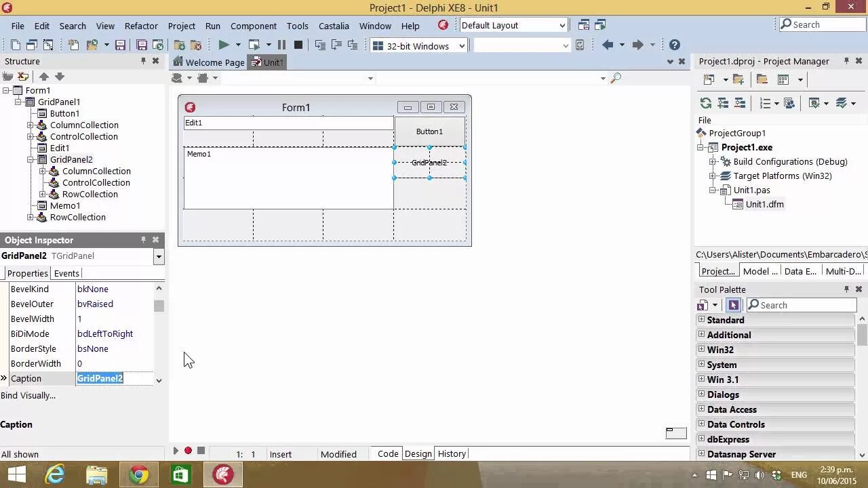This screenshot has width=868, height=488.
Task: Select Unit1.dfm in Project Manager
Action: tap(764, 204)
